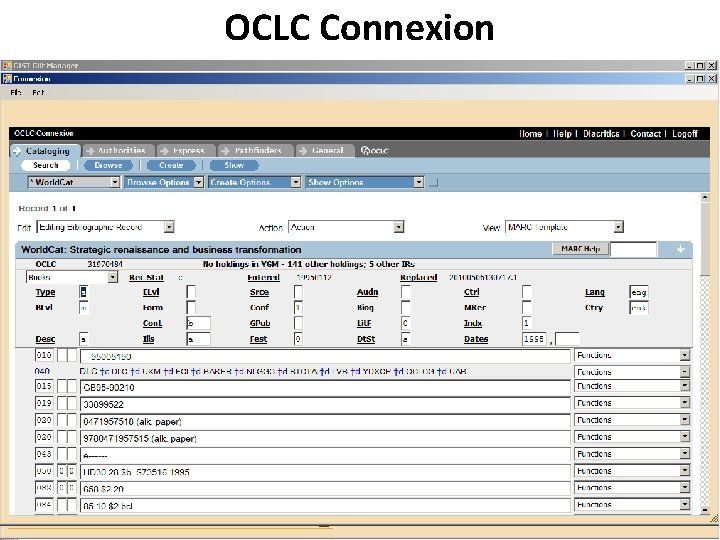Viewport: 720px width, 540px height.
Task: Open the Pathfinders tab
Action: (x=255, y=151)
